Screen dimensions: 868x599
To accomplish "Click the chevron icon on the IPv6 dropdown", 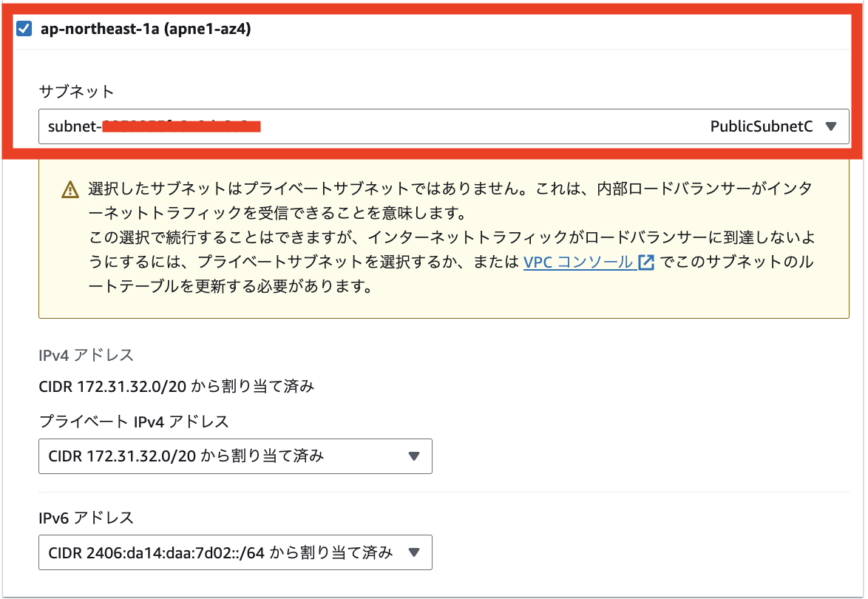I will click(x=415, y=552).
